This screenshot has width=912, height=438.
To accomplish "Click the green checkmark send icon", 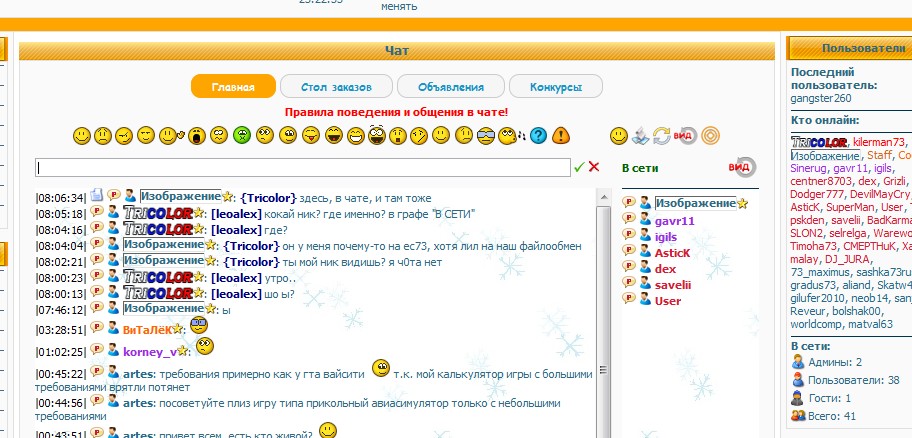I will [579, 167].
